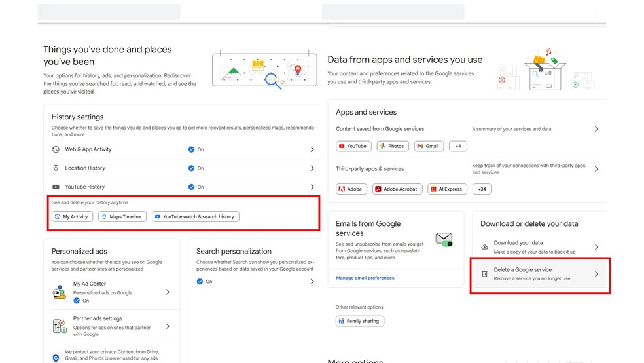Image resolution: width=644 pixels, height=363 pixels.
Task: Click the My Ad Center icon
Action: point(60,291)
